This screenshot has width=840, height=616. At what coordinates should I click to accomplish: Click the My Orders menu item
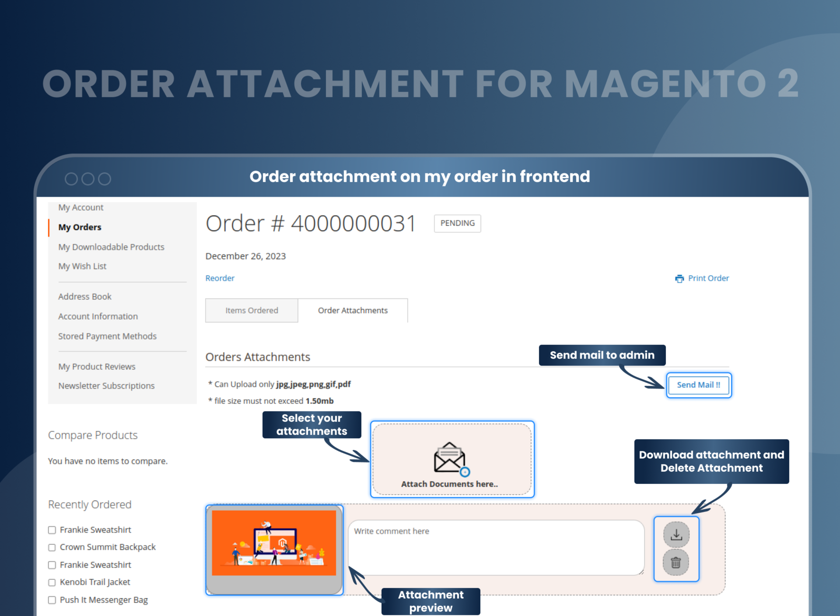(80, 227)
